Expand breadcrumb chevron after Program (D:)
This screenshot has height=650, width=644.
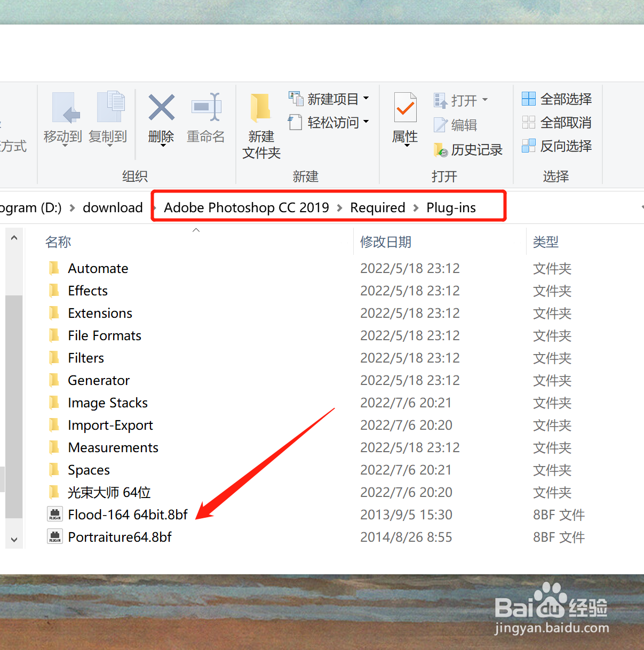point(73,208)
